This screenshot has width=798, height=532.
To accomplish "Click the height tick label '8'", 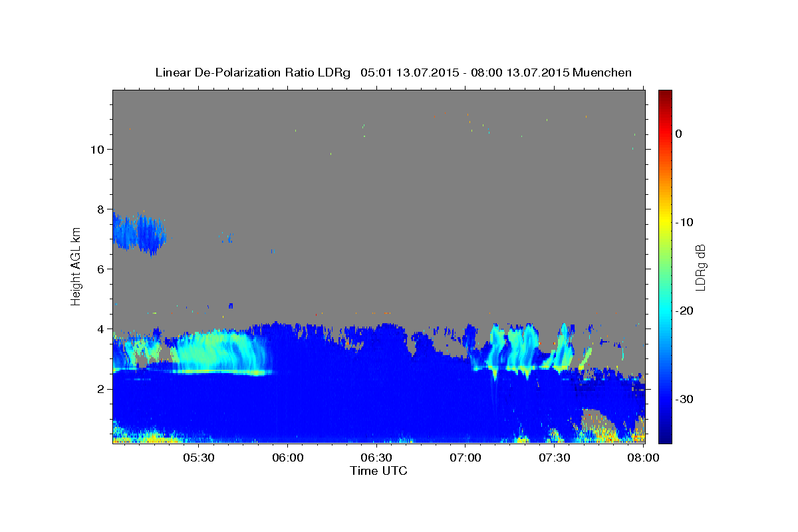I will [99, 209].
